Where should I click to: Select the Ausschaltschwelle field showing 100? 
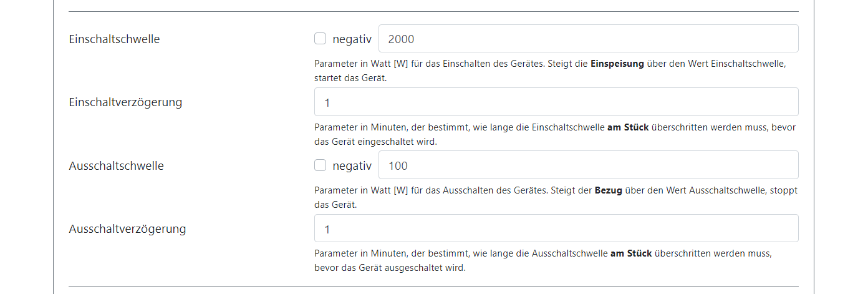coord(588,165)
